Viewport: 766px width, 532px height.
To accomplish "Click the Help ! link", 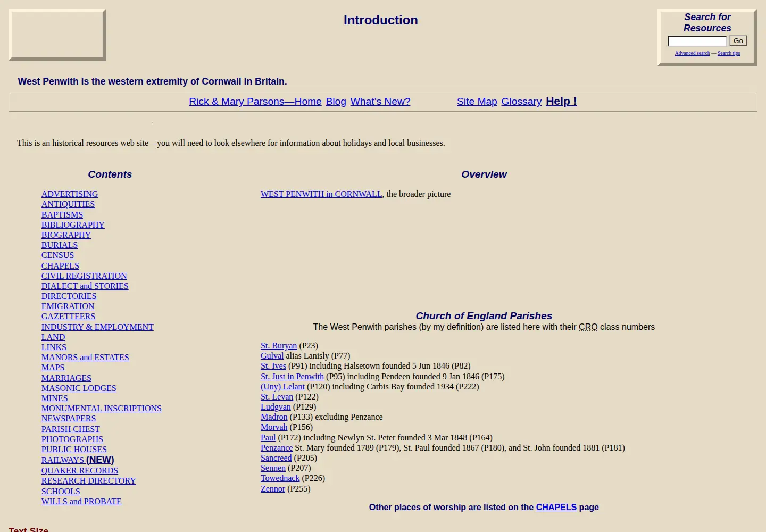I will (x=561, y=101).
